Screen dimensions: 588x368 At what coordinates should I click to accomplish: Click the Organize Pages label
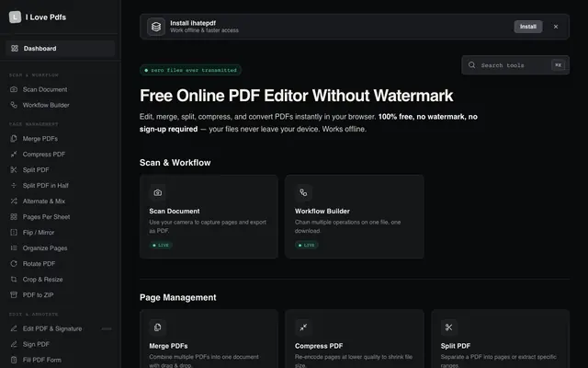[45, 248]
